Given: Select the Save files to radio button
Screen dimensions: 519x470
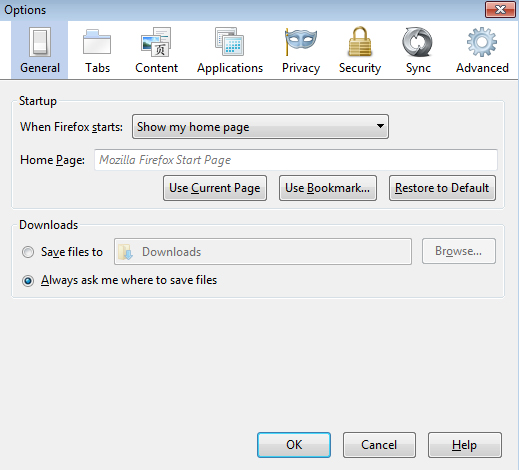Looking at the screenshot, I should [x=28, y=252].
